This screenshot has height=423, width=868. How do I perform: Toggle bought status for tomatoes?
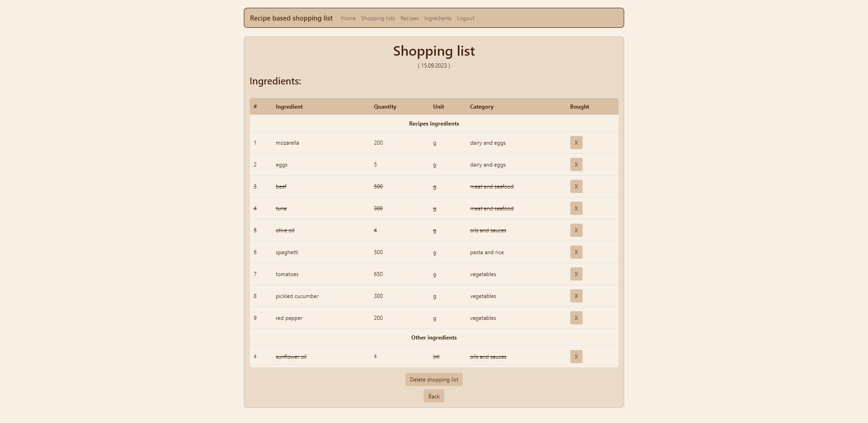576,274
